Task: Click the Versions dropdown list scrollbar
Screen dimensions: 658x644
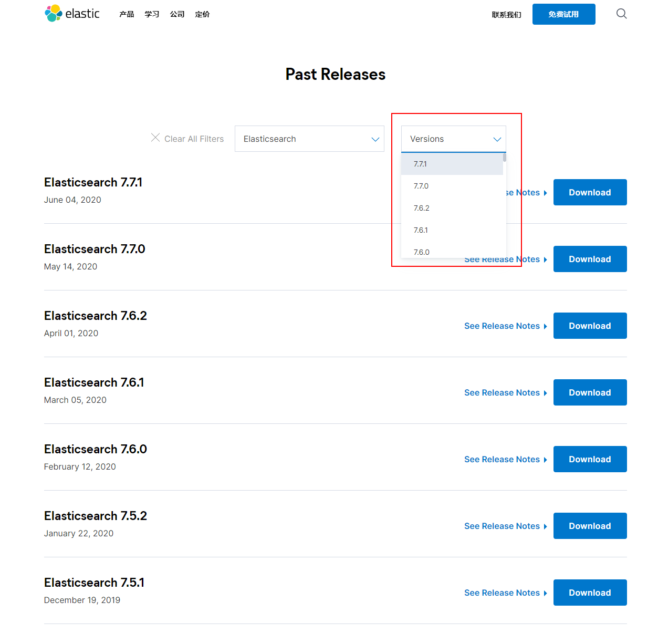Action: point(505,158)
